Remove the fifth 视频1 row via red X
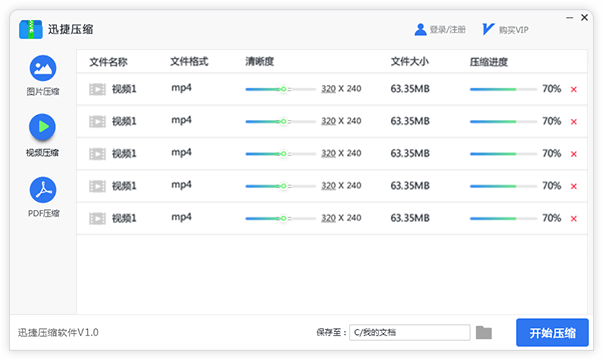The height and width of the screenshot is (360, 603). coord(574,219)
